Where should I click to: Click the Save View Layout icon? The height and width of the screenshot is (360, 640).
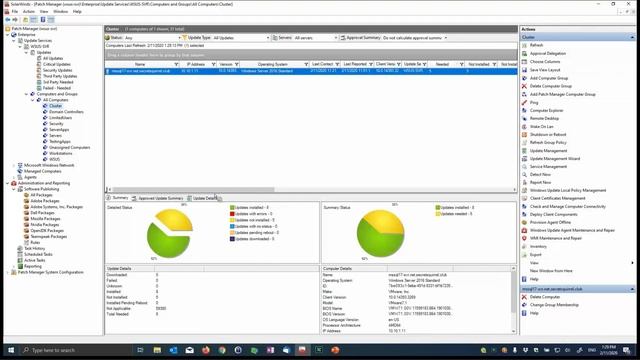pyautogui.click(x=524, y=70)
